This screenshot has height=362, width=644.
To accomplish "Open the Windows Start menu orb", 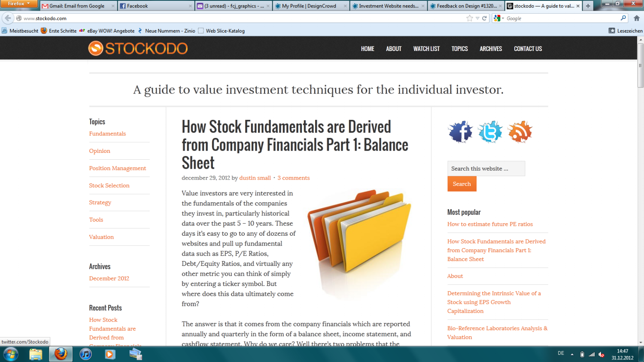I will click(x=10, y=354).
